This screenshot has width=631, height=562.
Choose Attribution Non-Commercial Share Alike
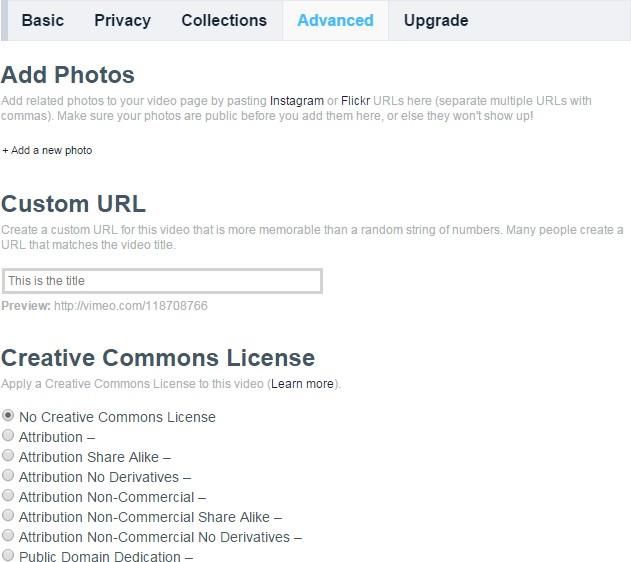(x=8, y=515)
